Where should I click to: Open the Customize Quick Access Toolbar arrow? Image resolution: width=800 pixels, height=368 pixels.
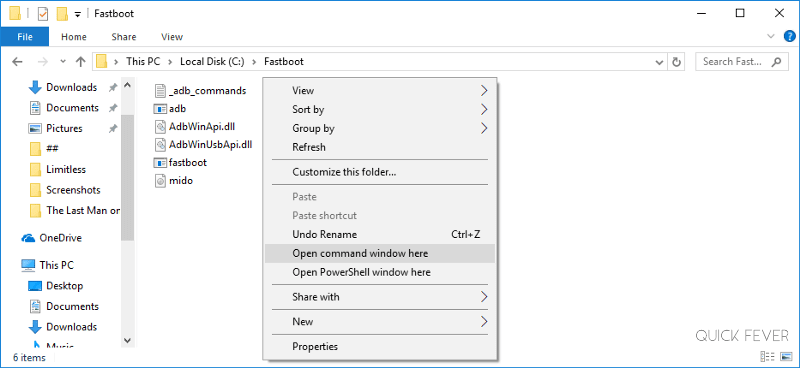pyautogui.click(x=78, y=14)
